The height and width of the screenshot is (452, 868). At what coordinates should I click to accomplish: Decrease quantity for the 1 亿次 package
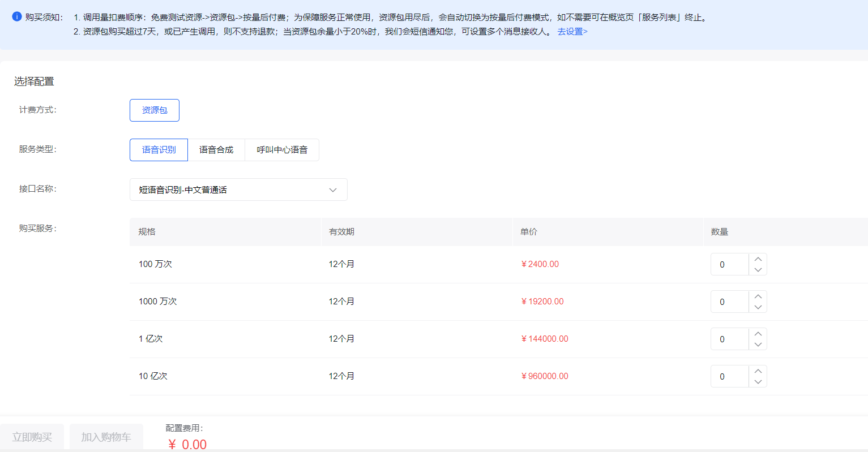click(x=758, y=345)
